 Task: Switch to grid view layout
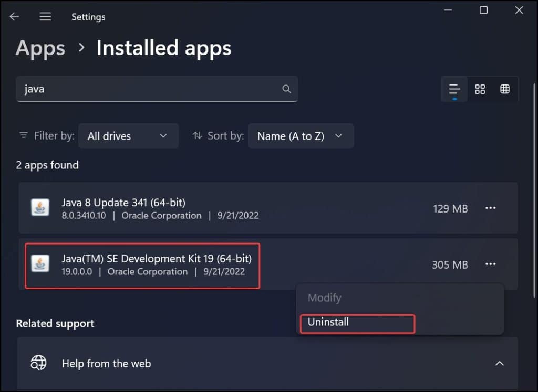[x=480, y=89]
